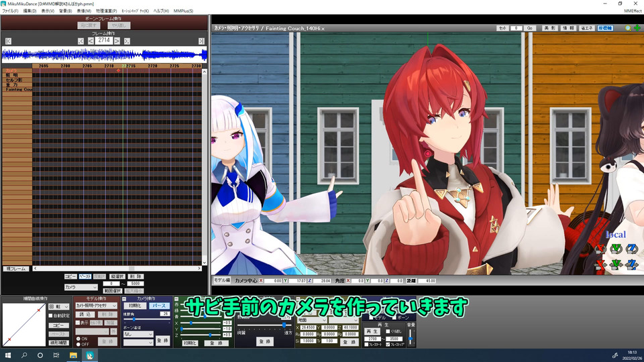Click the コピー button under the timeline
The image size is (644, 362).
[x=70, y=277]
